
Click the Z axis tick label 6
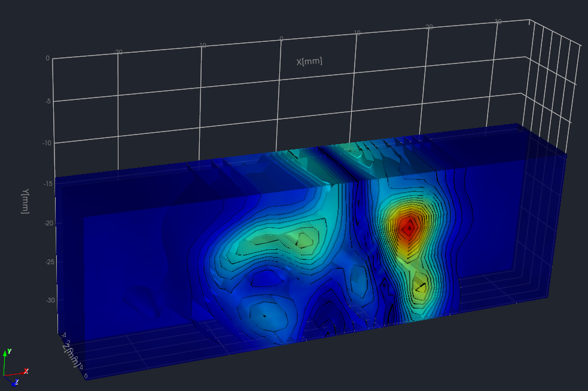[x=86, y=375]
